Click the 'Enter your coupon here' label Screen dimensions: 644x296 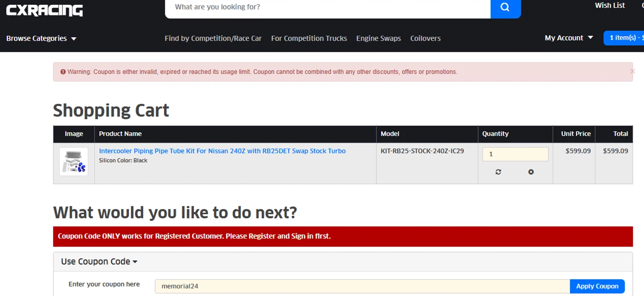[x=104, y=284]
